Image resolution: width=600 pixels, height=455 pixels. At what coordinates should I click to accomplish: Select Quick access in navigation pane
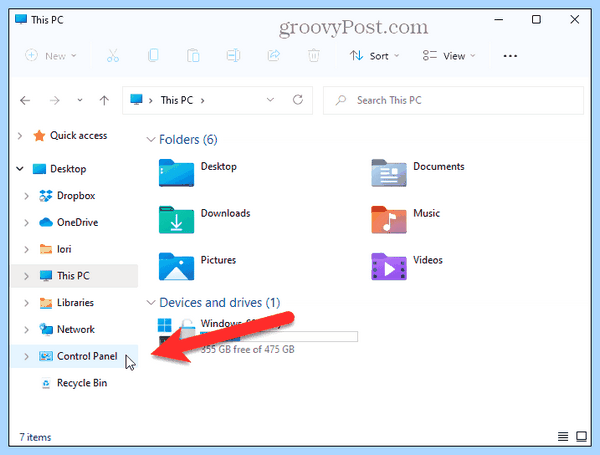[x=74, y=135]
